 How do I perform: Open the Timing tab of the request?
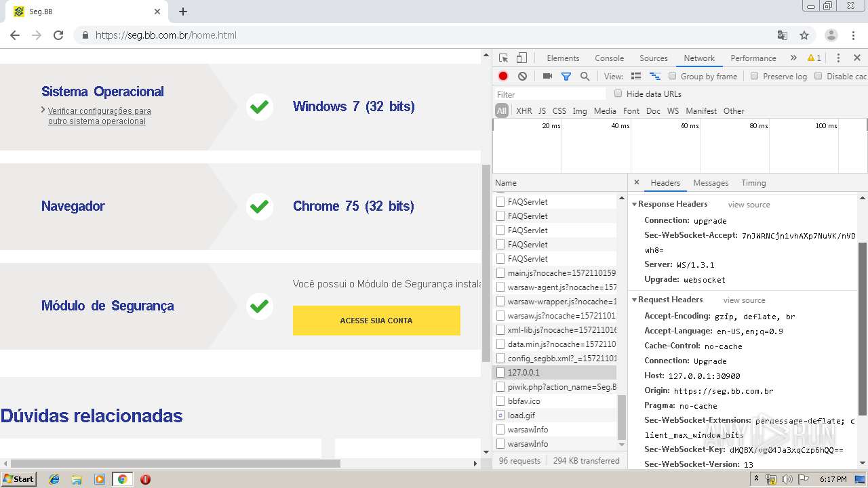(753, 183)
